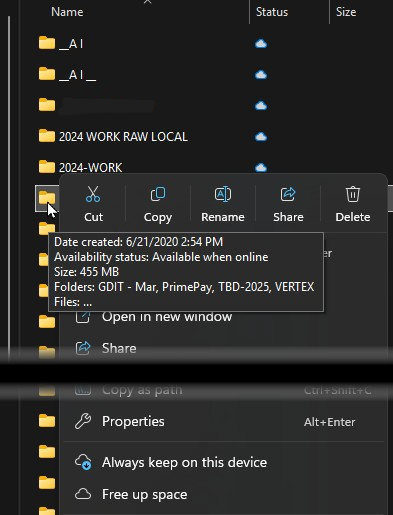Click cloud status icon for __A I
Screen dimensions: 393x515
pyautogui.click(x=261, y=44)
